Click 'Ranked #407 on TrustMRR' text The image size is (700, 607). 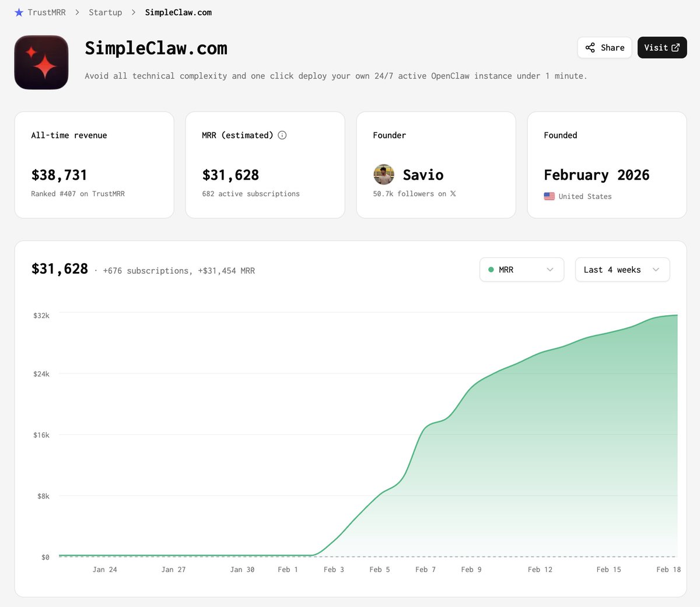(x=78, y=194)
